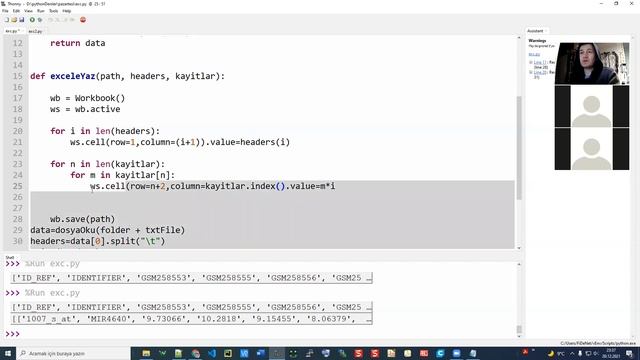Open the Run menu

pyautogui.click(x=41, y=11)
